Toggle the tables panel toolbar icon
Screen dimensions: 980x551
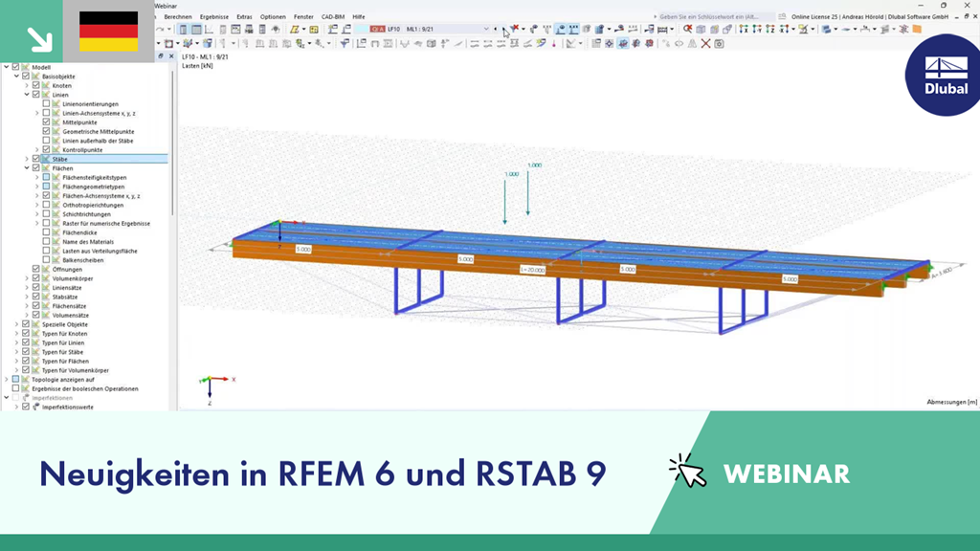click(196, 30)
